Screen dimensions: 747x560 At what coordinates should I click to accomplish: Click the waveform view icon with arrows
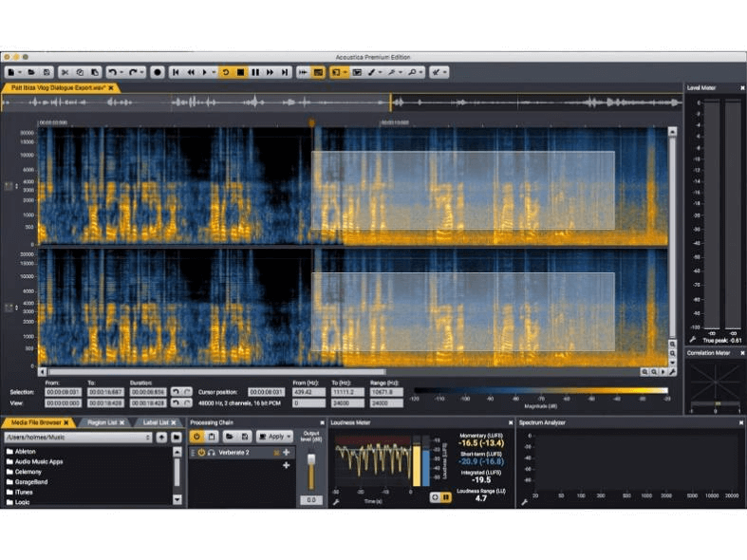tap(303, 72)
